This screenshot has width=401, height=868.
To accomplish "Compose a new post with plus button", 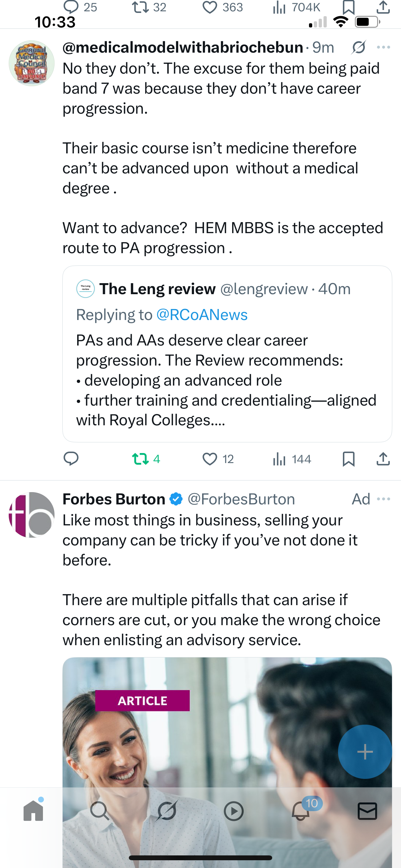I will click(x=365, y=752).
